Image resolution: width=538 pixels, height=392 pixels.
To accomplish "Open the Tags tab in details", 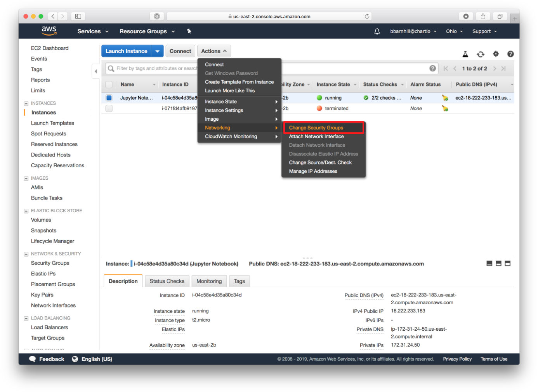I will (x=239, y=281).
